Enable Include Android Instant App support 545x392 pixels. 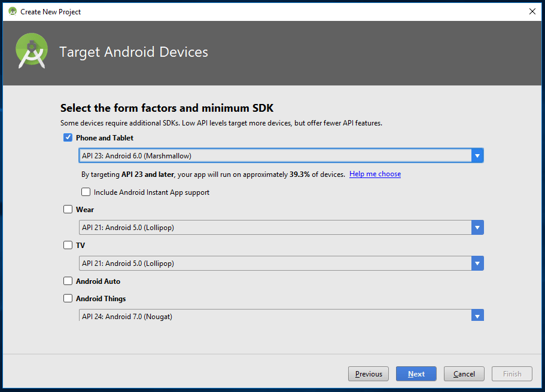[86, 192]
